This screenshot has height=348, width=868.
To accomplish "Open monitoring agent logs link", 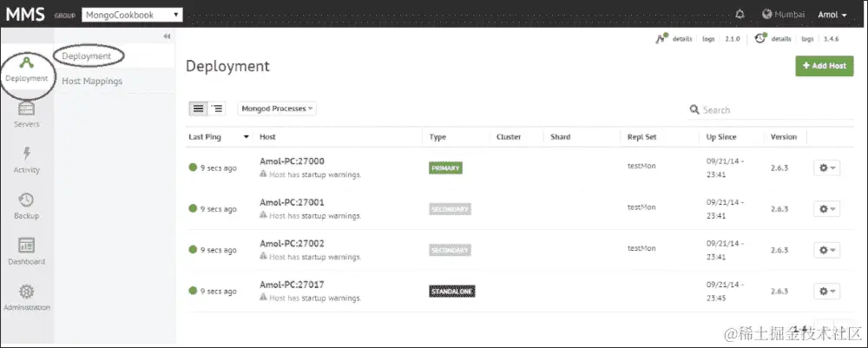I will 708,39.
